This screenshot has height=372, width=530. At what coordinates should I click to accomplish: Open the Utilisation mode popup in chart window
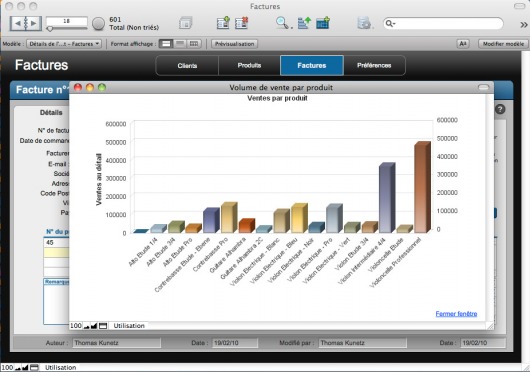tap(129, 326)
